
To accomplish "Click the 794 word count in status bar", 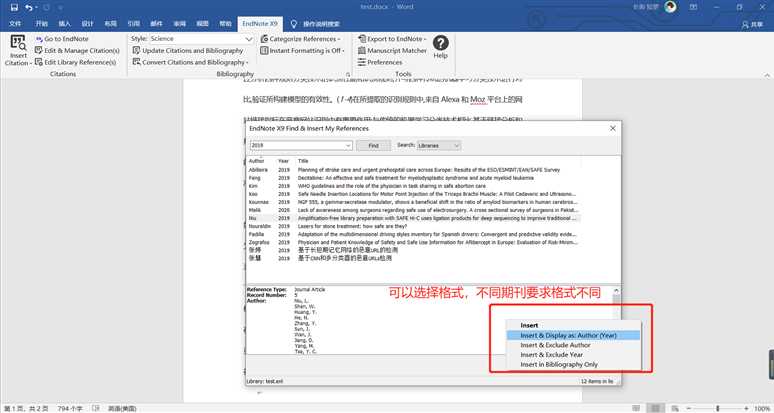I will (x=70, y=409).
